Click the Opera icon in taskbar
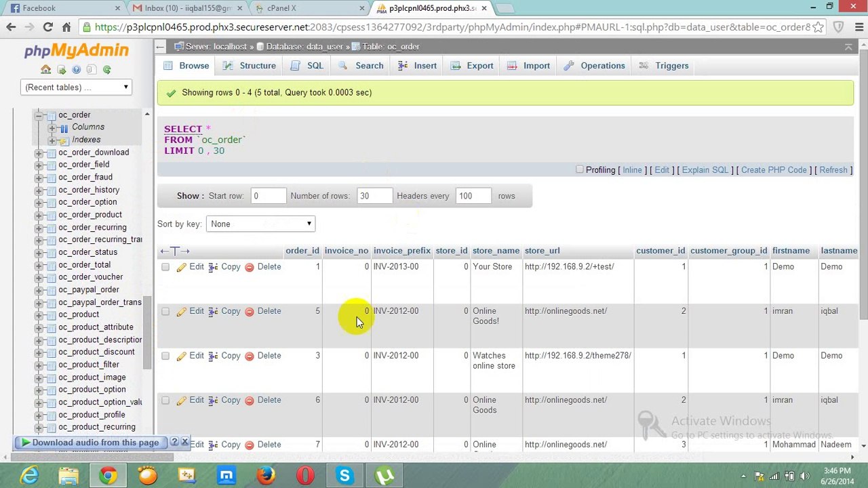868x488 pixels. click(x=305, y=476)
